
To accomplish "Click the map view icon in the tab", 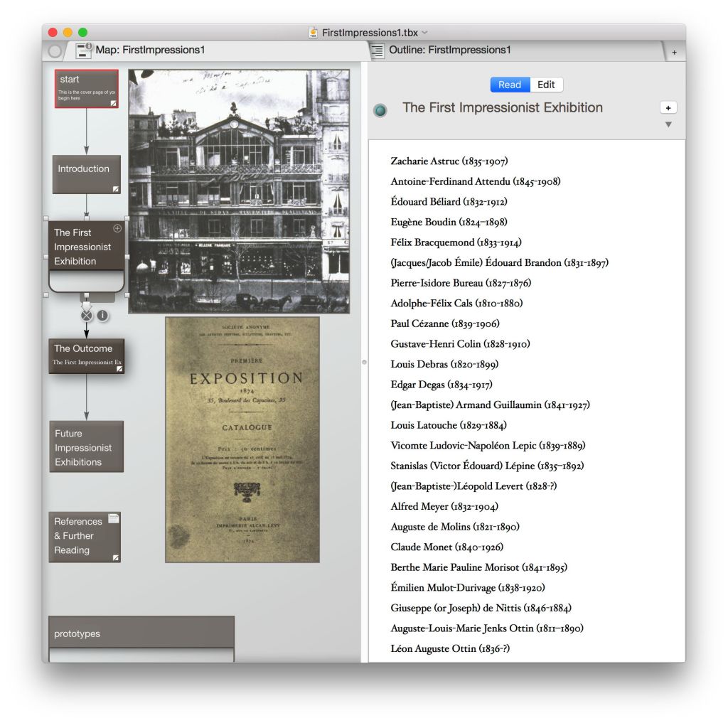I will tap(85, 50).
